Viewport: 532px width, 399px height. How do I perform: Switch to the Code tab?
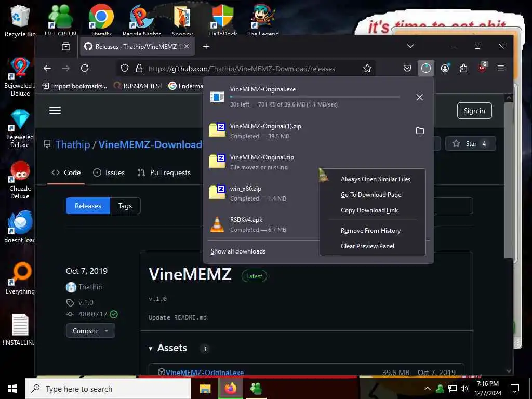pos(66,172)
